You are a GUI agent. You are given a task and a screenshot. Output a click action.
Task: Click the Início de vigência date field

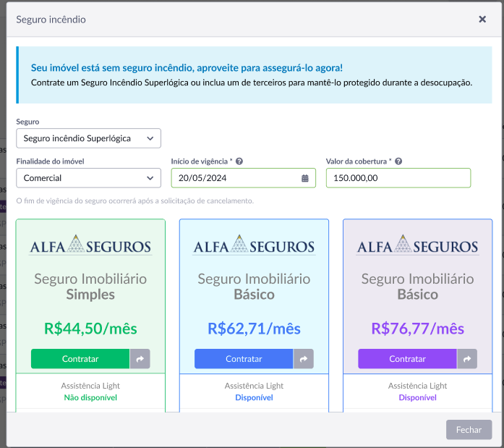point(243,178)
